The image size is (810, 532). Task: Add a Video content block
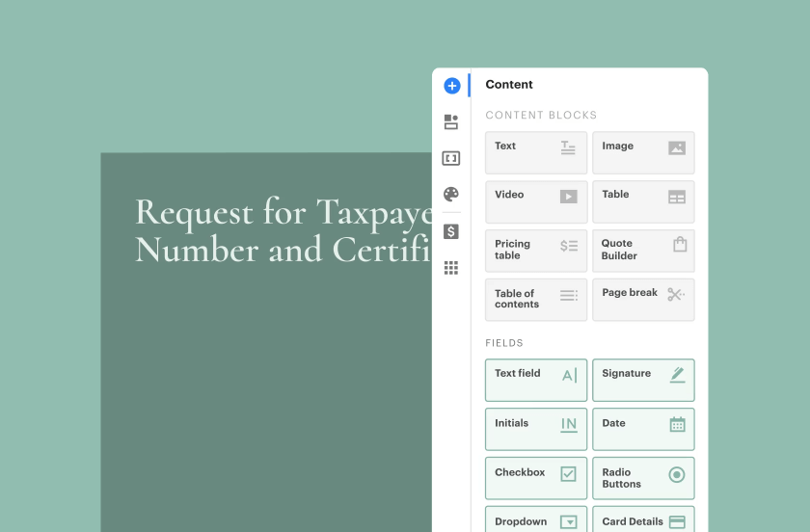point(535,202)
